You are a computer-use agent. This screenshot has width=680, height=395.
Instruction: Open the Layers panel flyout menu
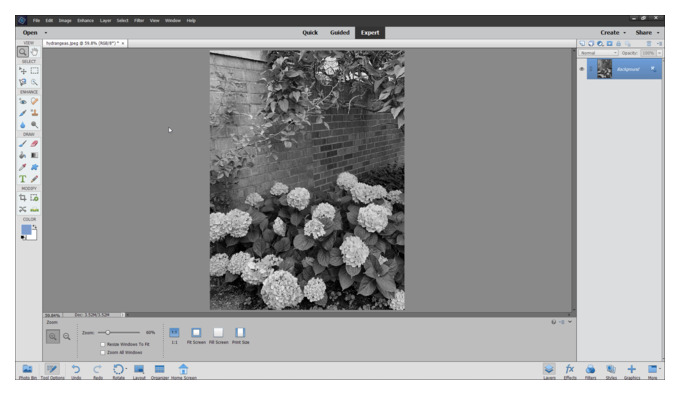pos(659,44)
